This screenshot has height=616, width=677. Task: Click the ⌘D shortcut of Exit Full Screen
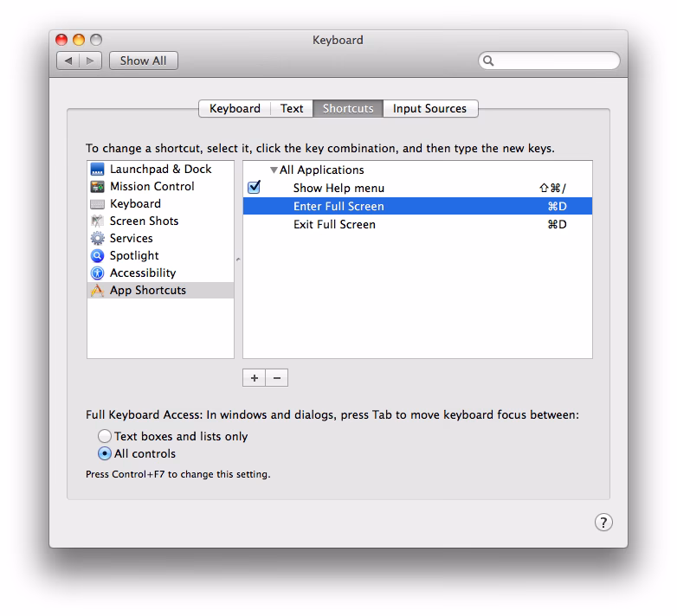click(557, 224)
